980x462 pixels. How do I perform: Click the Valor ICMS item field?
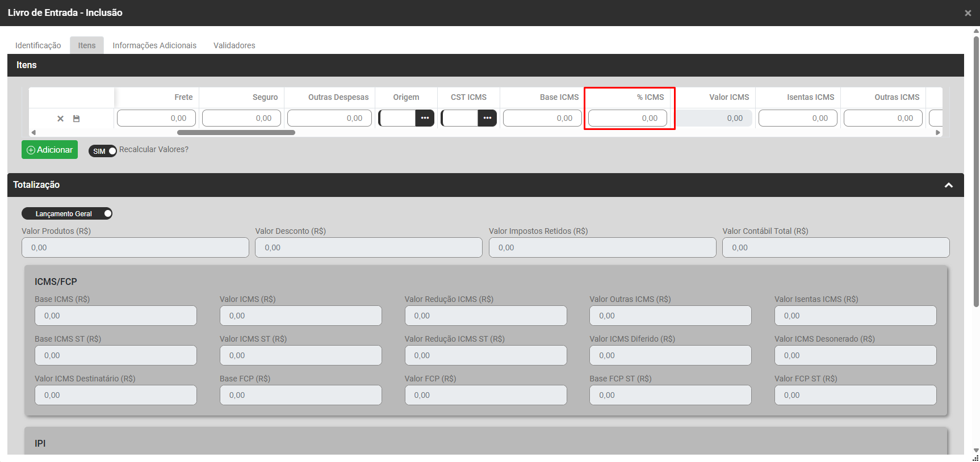[713, 118]
